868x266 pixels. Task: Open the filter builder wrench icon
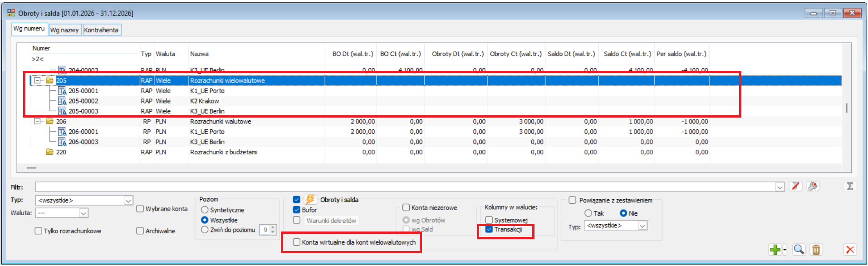tap(813, 187)
